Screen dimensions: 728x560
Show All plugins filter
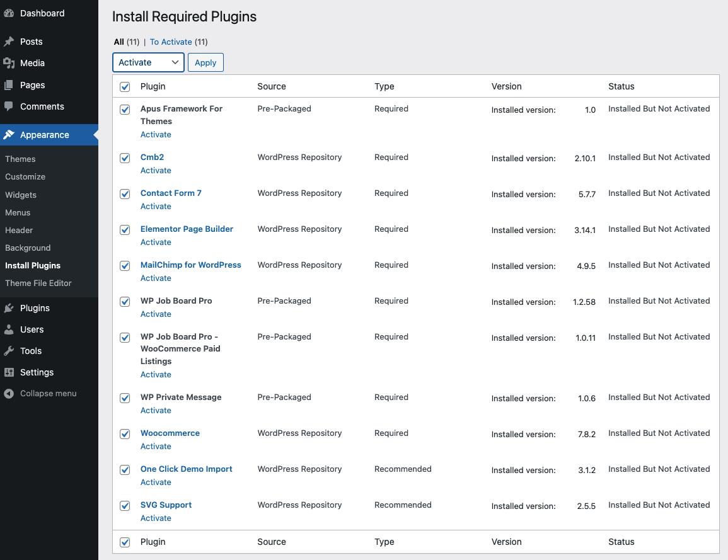point(119,42)
